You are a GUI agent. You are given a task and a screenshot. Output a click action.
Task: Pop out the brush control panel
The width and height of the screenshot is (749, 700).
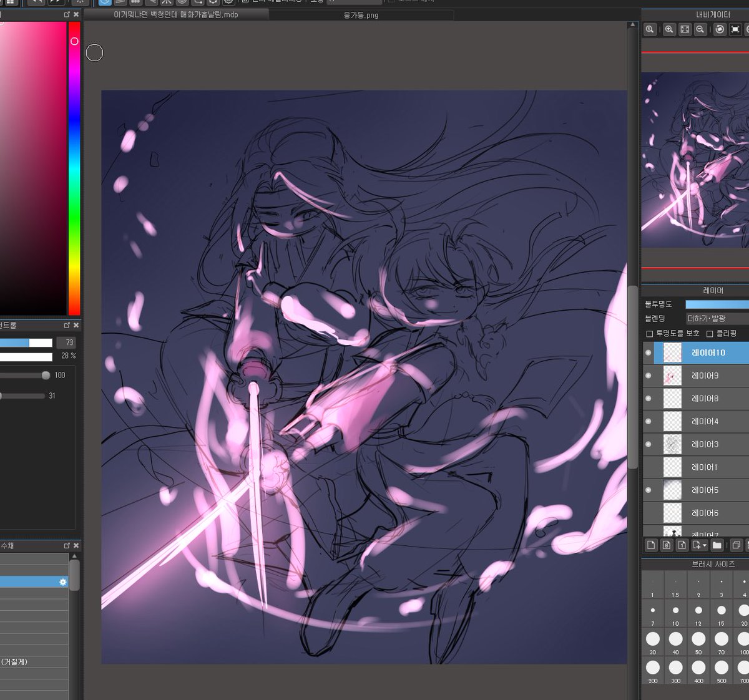(x=67, y=325)
